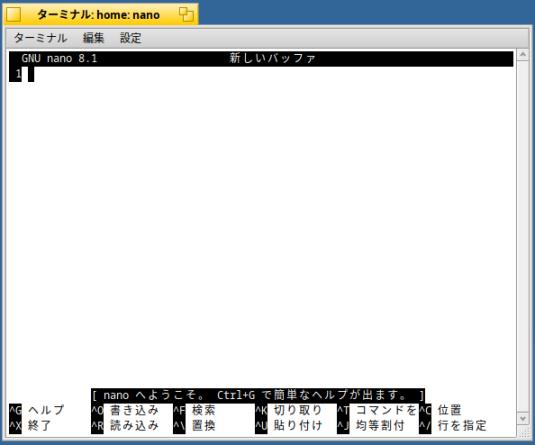Click the window zoom icon in tab

pos(186,15)
